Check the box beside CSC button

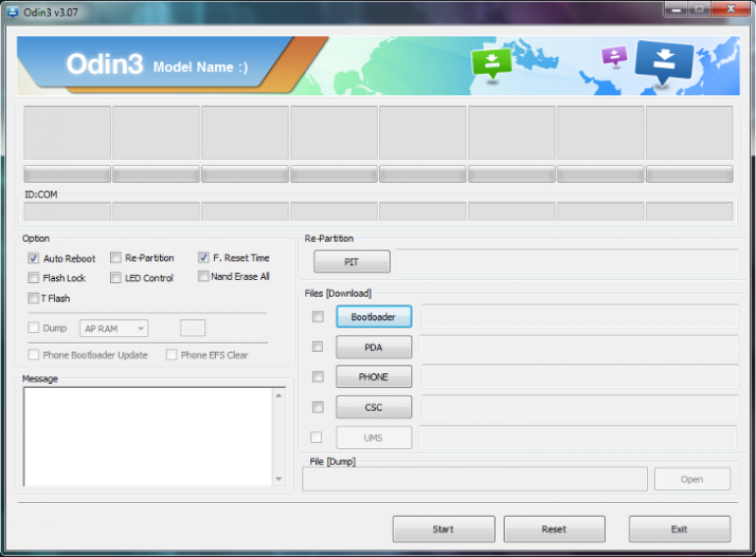[x=318, y=407]
